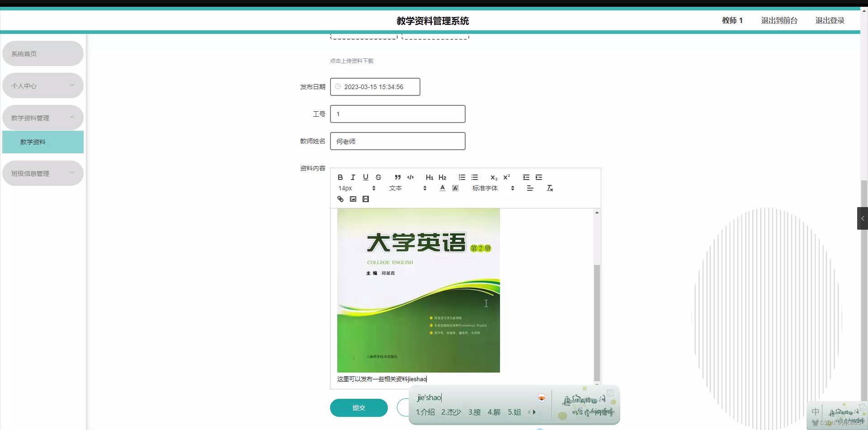Viewport: 868px width, 430px height.
Task: Click the editor vertical scrollbar thumb
Action: tap(597, 323)
